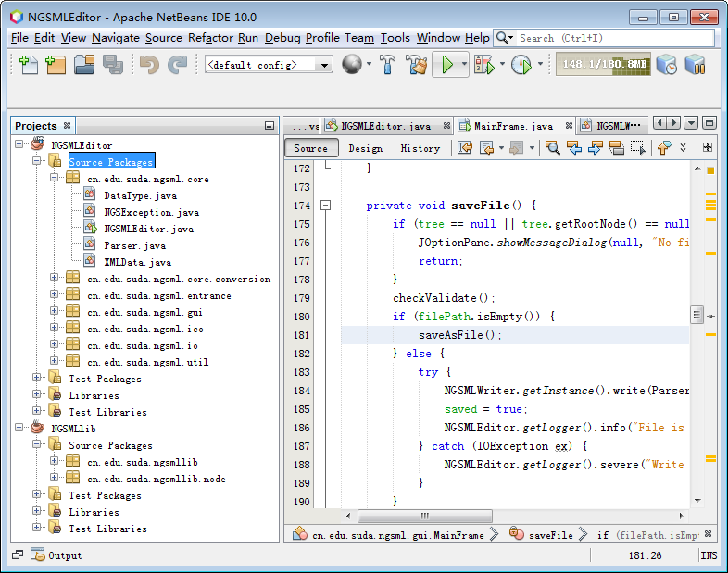Click the Redo arrow icon
Image resolution: width=728 pixels, height=573 pixels.
click(177, 65)
